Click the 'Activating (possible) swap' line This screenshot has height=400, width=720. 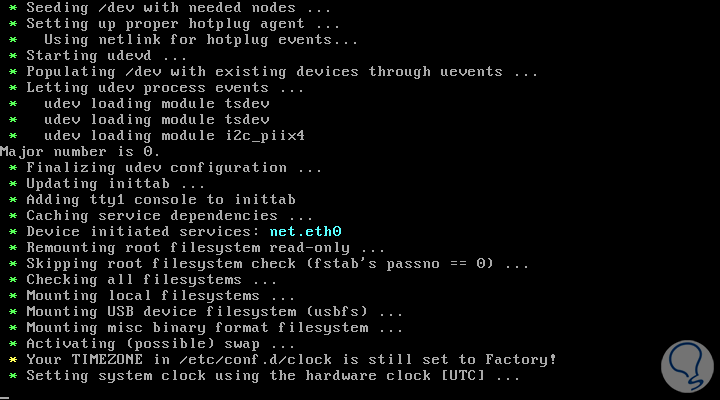pos(165,343)
